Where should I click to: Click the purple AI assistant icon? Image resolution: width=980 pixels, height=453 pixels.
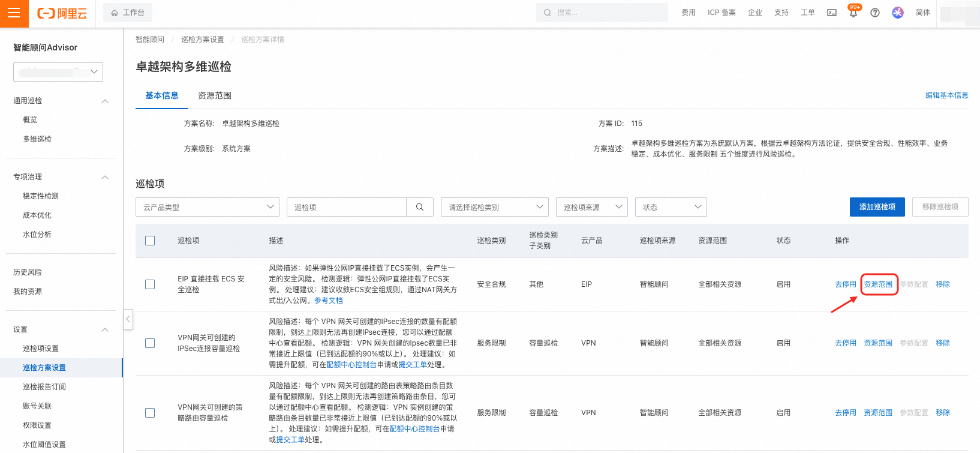pos(898,13)
